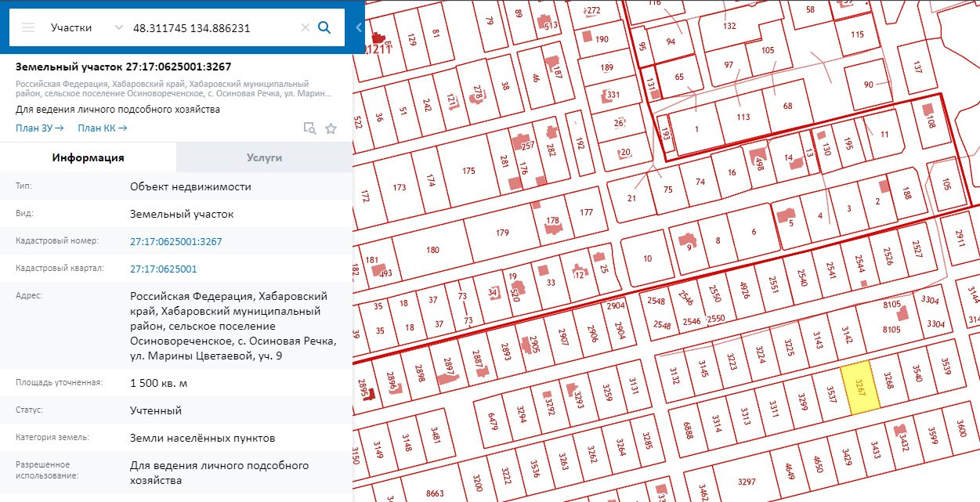Viewport: 980px width, 502px height.
Task: Click parcel 8663 on the map
Action: (x=435, y=493)
